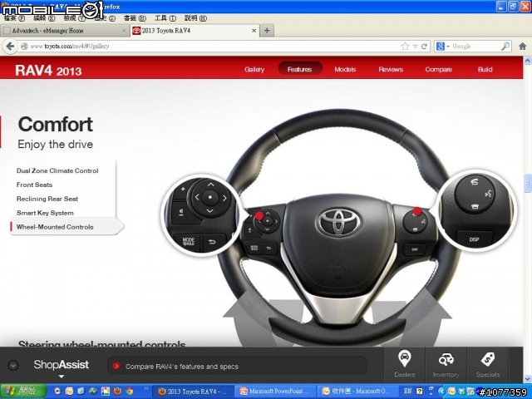Click 2013 Toyota RAV4 Firefox taskbar button
Image resolution: width=532 pixels, height=399 pixels.
pyautogui.click(x=193, y=392)
